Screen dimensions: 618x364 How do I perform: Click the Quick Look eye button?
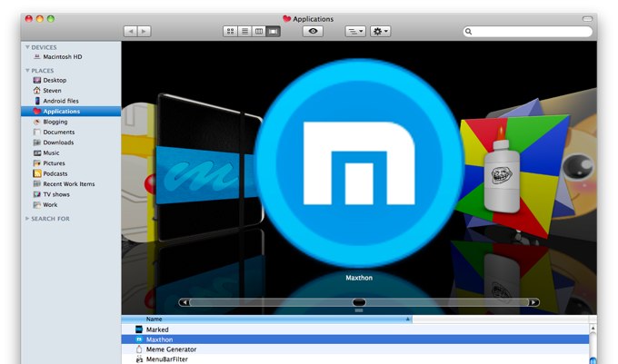tap(314, 31)
